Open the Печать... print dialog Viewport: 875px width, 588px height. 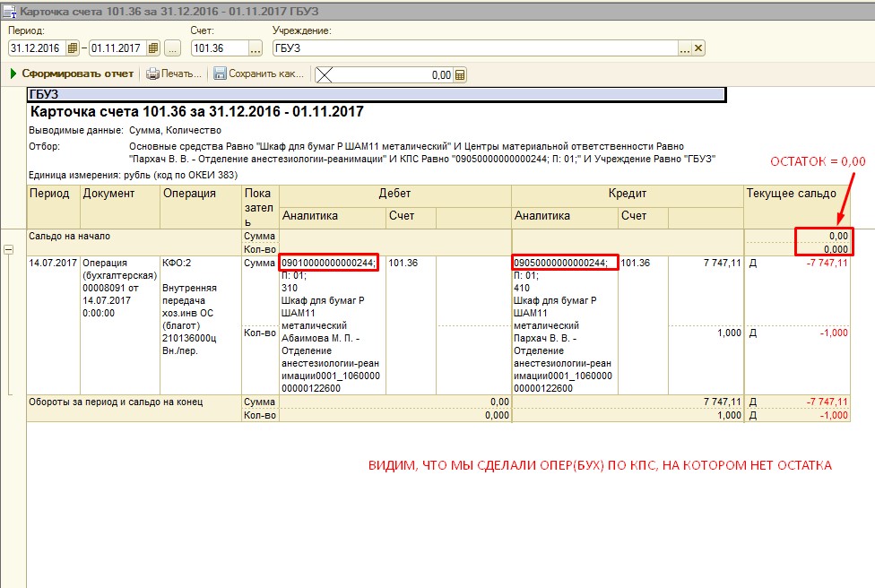click(175, 73)
